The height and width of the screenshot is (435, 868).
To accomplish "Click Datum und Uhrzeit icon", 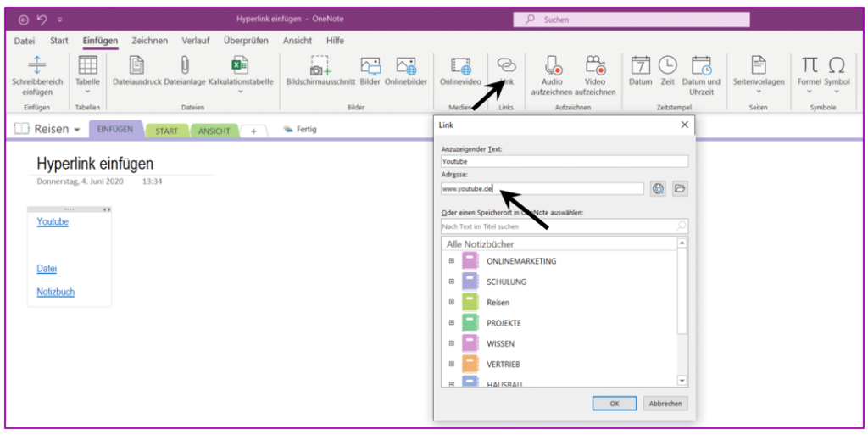I will (701, 65).
